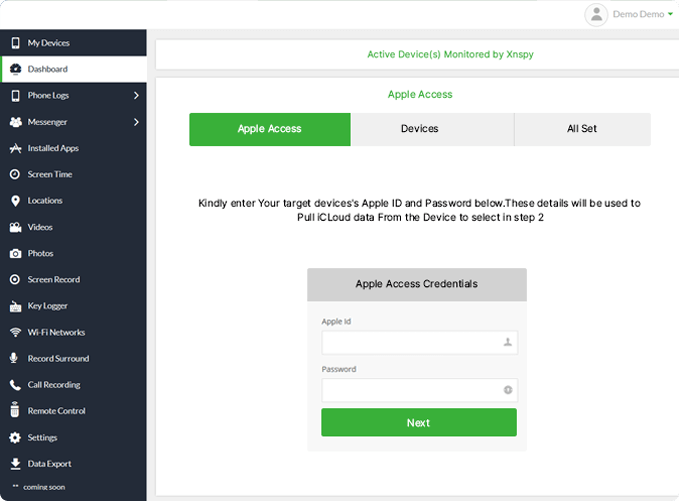Open Wi-Fi Networks using its wifi icon
The image size is (679, 501).
coord(15,332)
